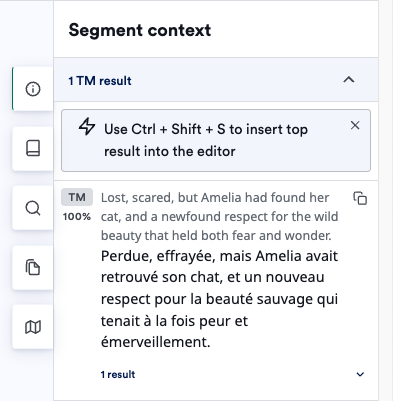Open the glossary book icon tab

coord(33,148)
